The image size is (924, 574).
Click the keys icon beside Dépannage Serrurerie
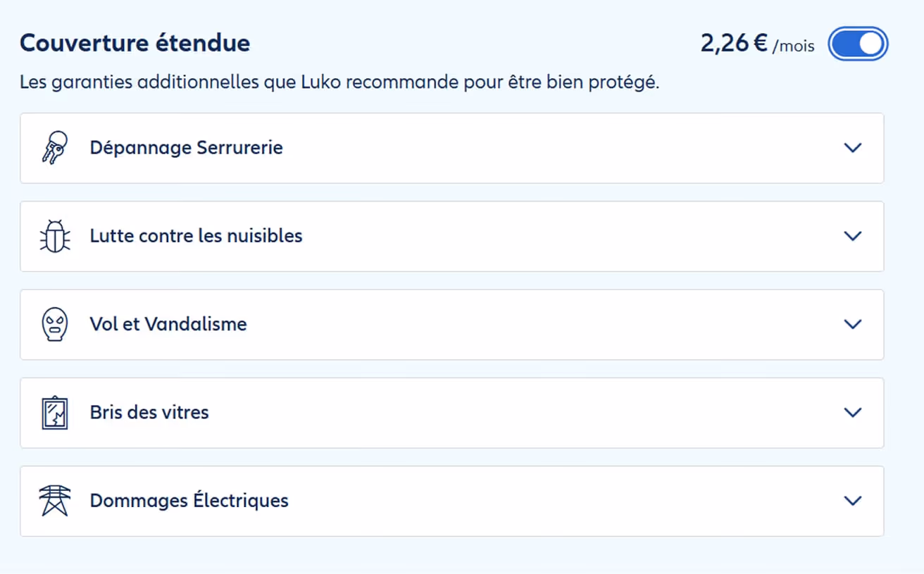click(54, 148)
